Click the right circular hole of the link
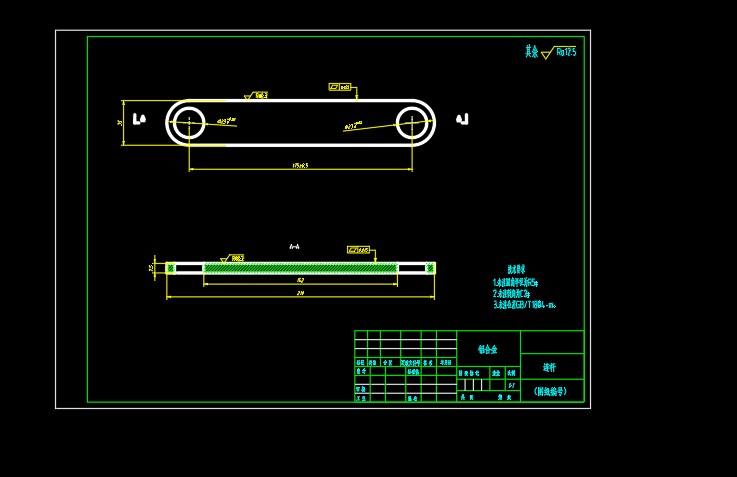737x477 pixels. coord(412,123)
